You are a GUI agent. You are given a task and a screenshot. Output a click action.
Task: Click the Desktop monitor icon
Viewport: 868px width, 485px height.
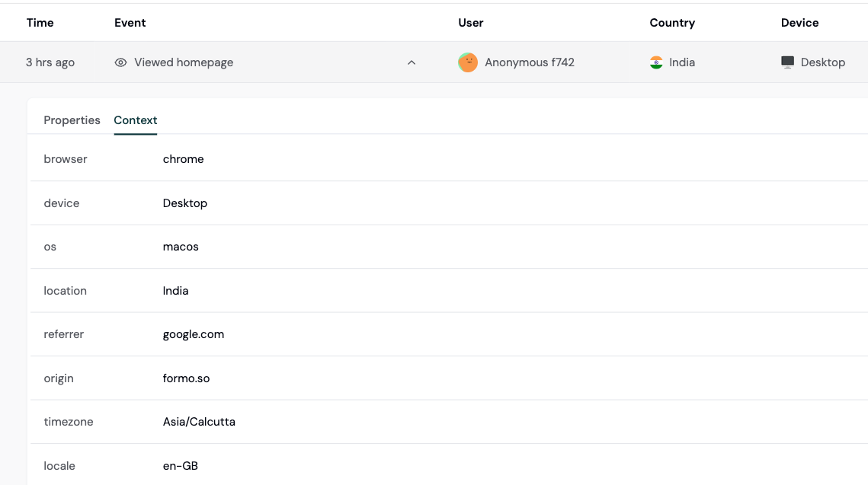click(x=786, y=62)
